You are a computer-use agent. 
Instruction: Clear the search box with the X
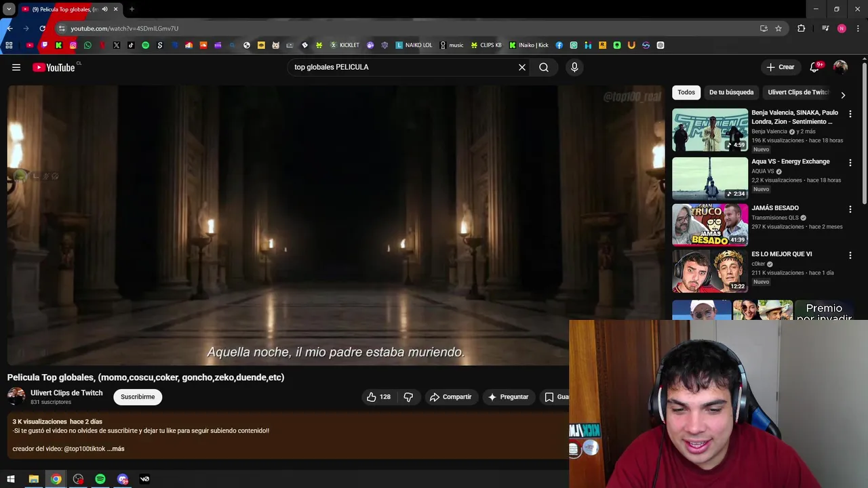522,67
